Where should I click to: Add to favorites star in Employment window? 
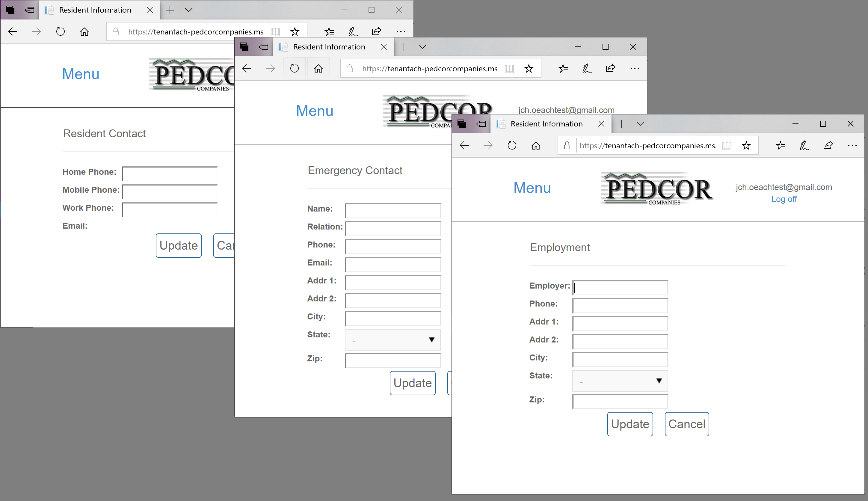coord(746,146)
